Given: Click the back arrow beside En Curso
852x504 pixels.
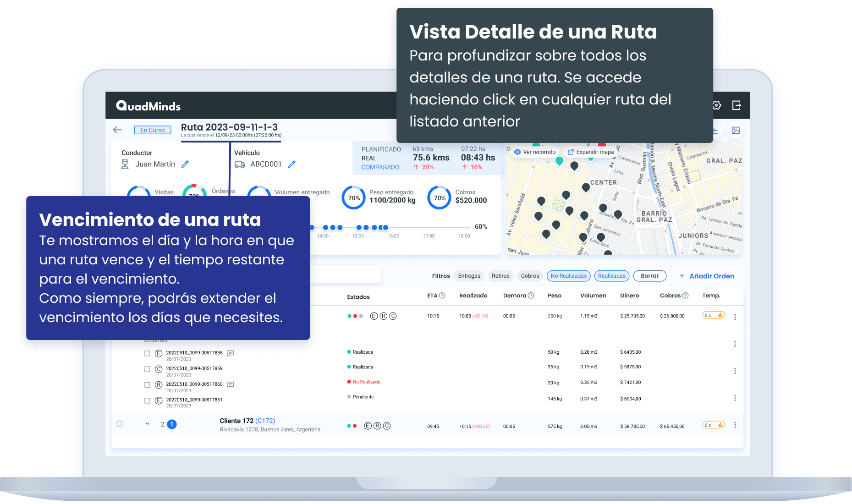Looking at the screenshot, I should 117,130.
